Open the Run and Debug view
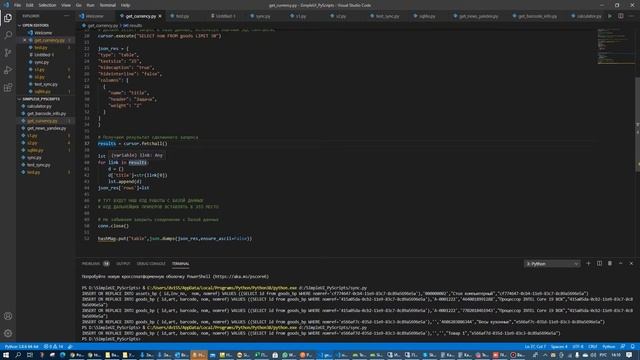This screenshot has height=360, width=640. click(8, 70)
